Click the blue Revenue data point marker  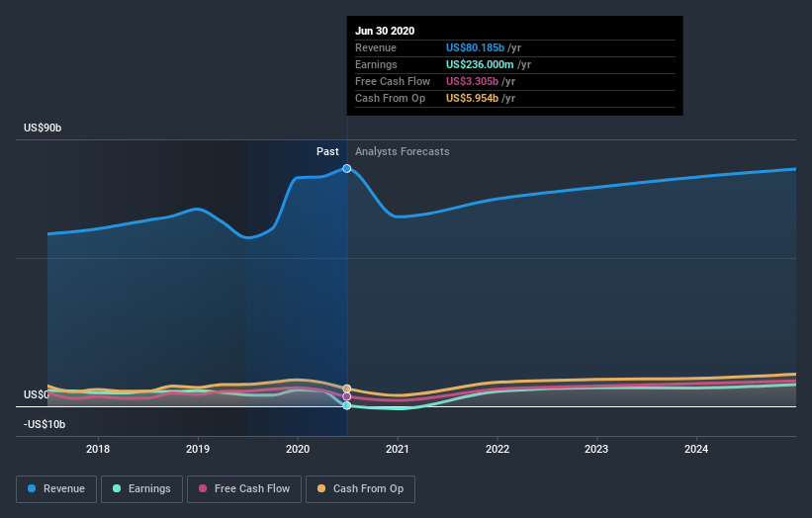point(347,168)
